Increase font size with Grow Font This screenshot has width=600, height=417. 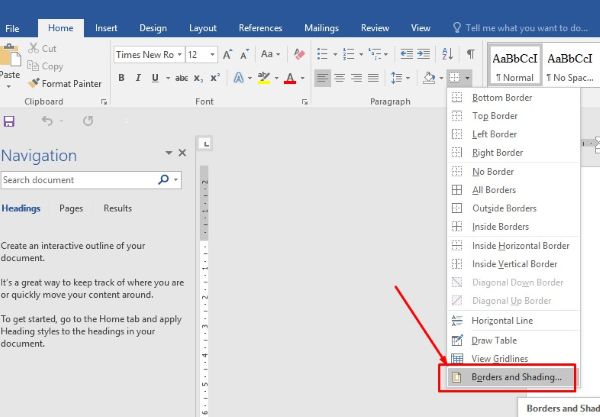(227, 55)
